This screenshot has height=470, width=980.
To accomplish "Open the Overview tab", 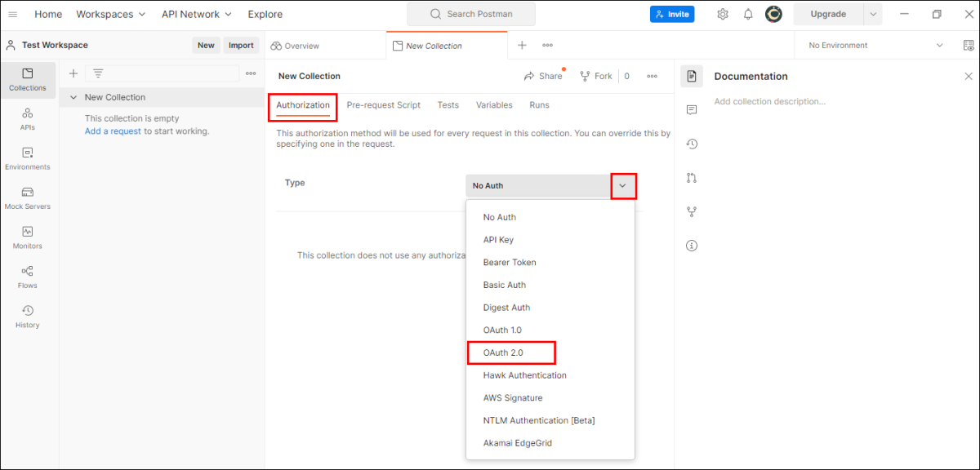I will coord(295,46).
